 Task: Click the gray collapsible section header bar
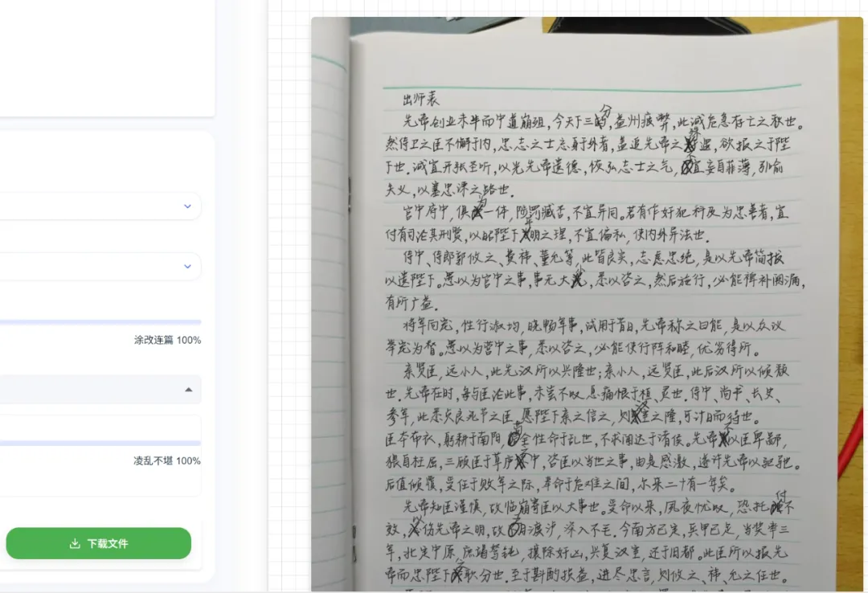pos(100,390)
